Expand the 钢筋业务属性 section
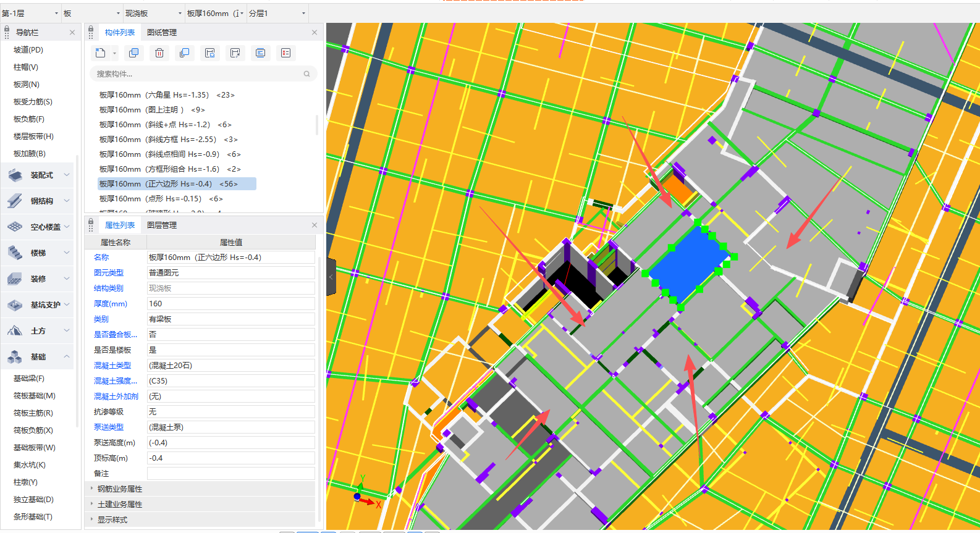980x533 pixels. (119, 489)
